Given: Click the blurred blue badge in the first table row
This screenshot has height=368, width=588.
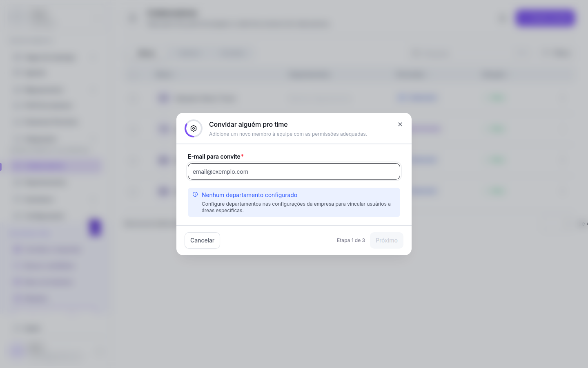Looking at the screenshot, I should (x=417, y=98).
